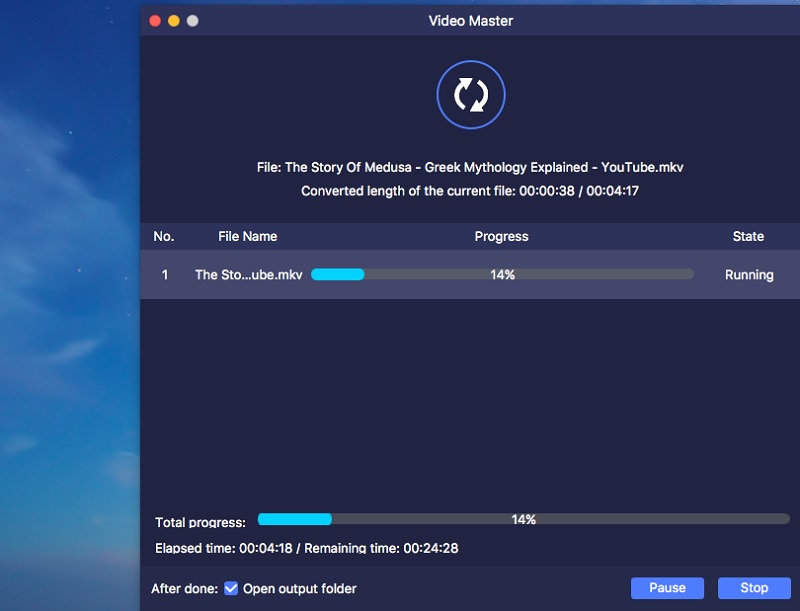
Task: Click the File Name column header
Action: coord(247,236)
